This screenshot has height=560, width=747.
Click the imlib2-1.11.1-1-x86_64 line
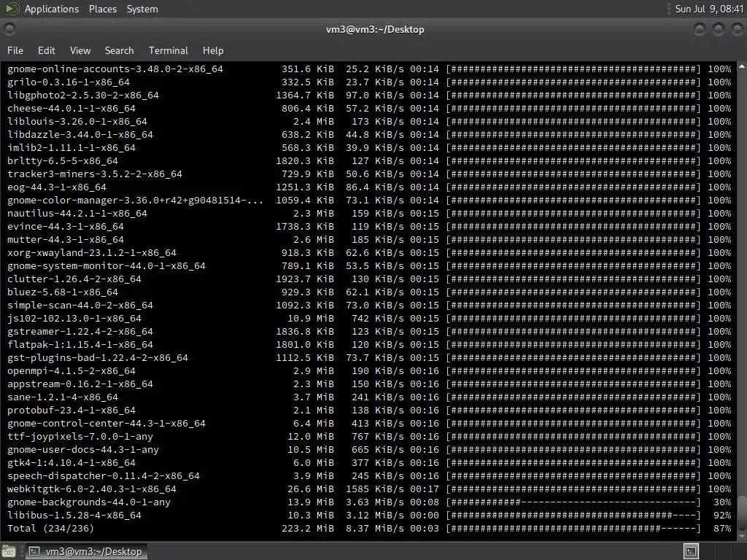point(369,148)
